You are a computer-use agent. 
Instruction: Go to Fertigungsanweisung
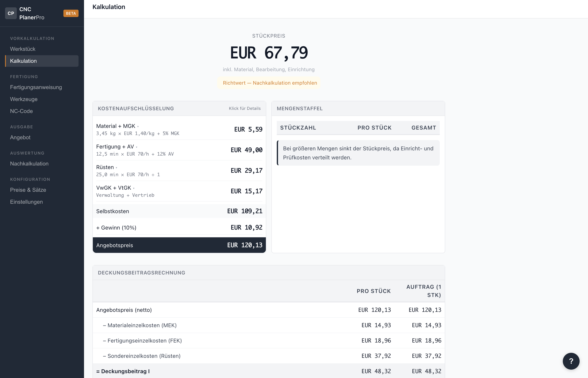pyautogui.click(x=36, y=87)
